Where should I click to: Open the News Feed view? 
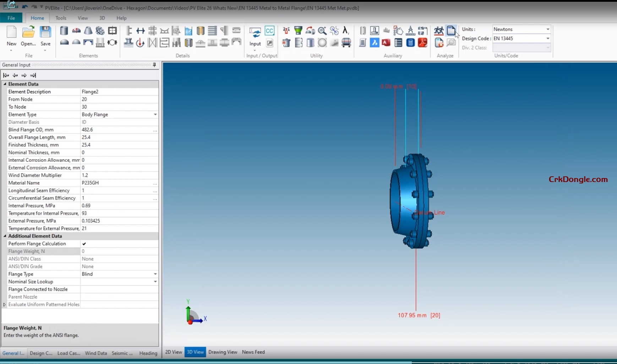[x=253, y=352]
